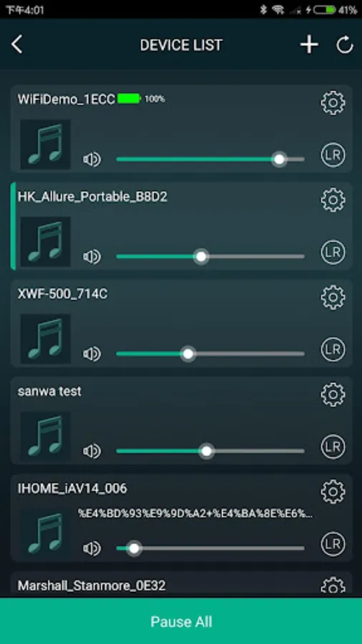Toggle LR channel mode for WiFiDemo_1ECC
The height and width of the screenshot is (644, 362).
333,155
